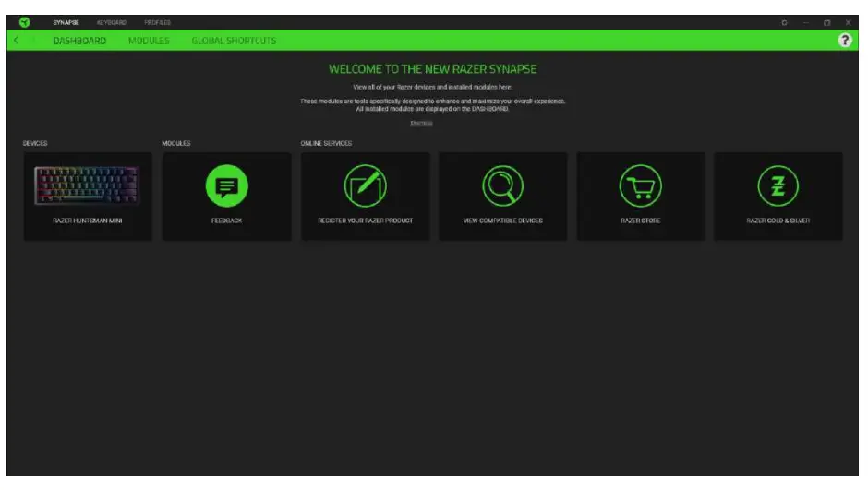Image resolution: width=868 pixels, height=490 pixels.
Task: Click Razer Gold & Silver label
Action: 778,221
